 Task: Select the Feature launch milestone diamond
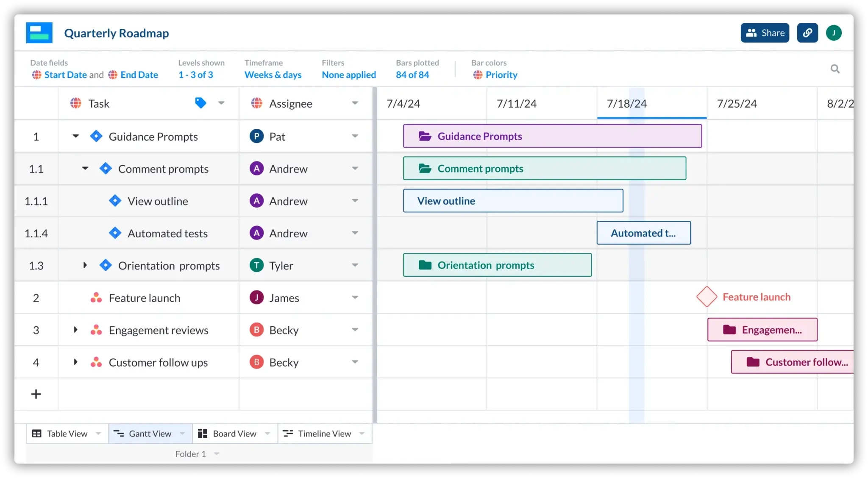click(x=706, y=297)
